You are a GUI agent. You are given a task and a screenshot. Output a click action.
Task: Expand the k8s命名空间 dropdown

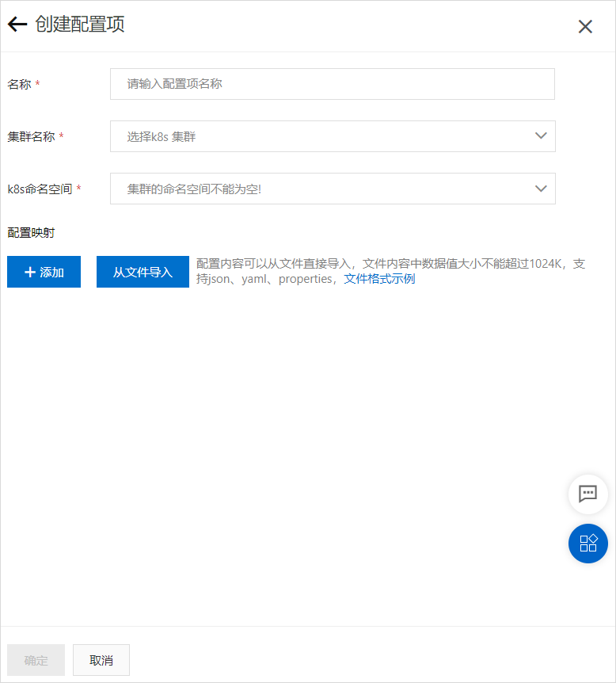(x=333, y=189)
